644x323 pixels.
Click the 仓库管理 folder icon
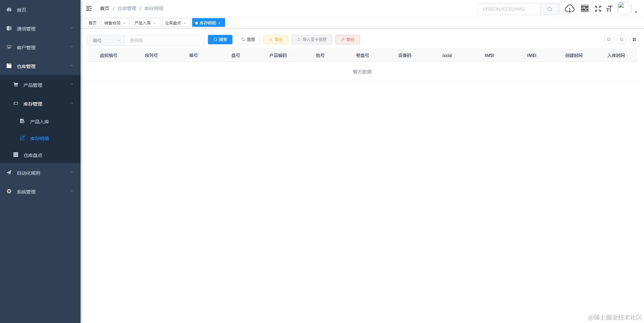pos(9,66)
